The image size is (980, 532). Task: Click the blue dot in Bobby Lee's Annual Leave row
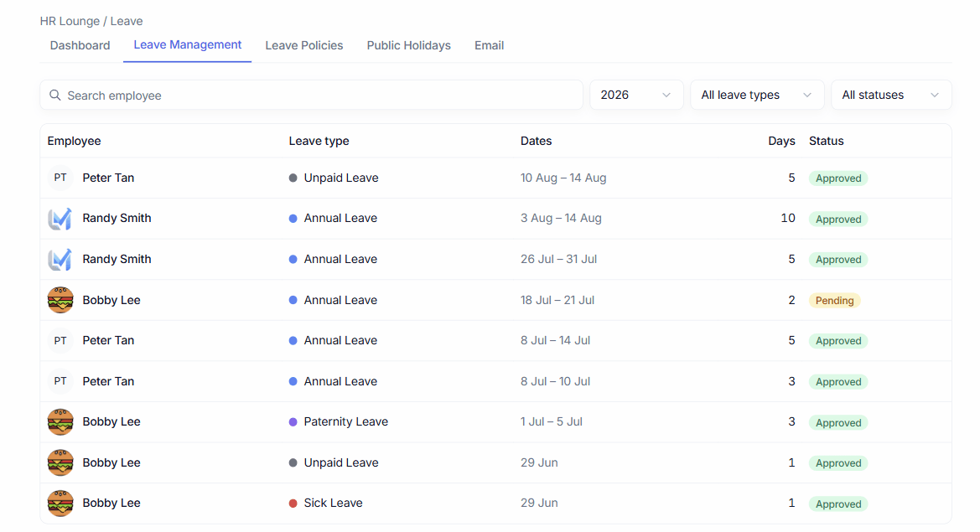pos(293,300)
